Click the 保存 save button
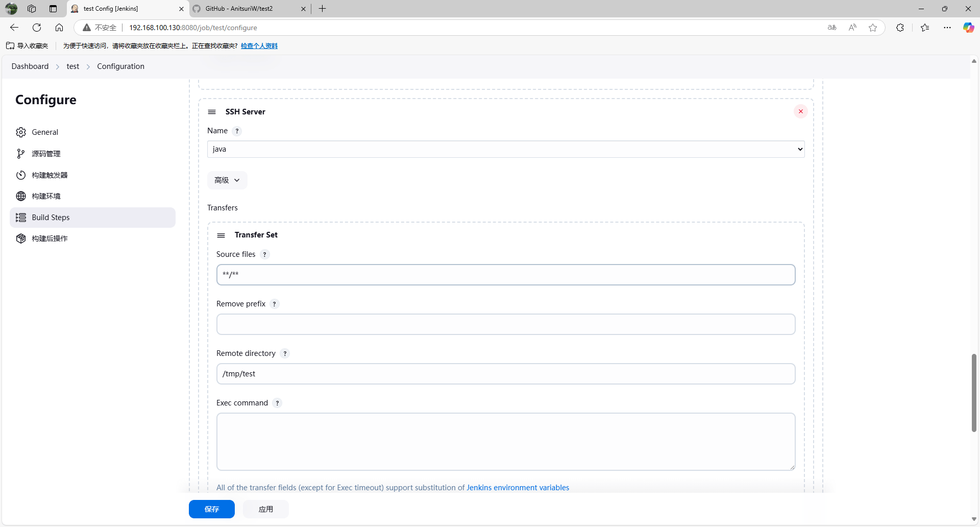980x527 pixels. [x=211, y=509]
